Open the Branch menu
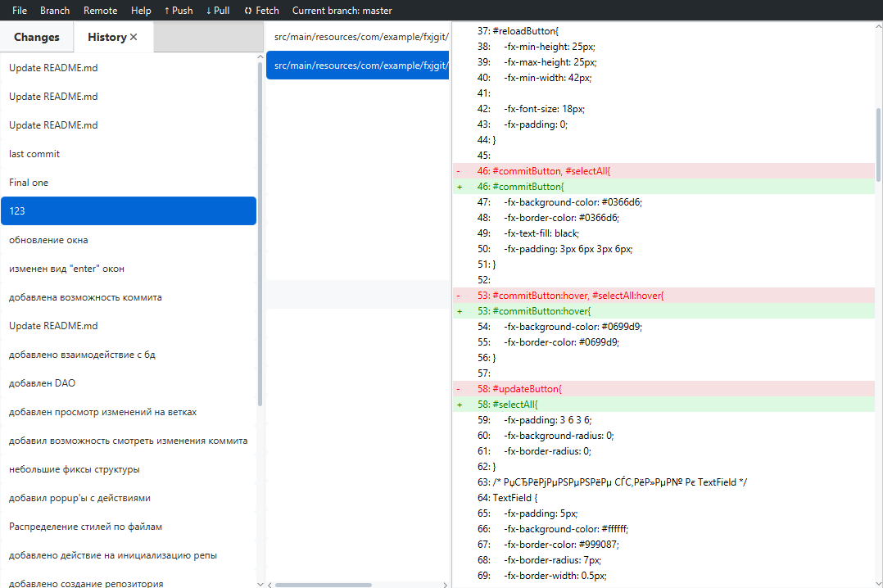Viewport: 883px width, 588px height. [x=54, y=11]
